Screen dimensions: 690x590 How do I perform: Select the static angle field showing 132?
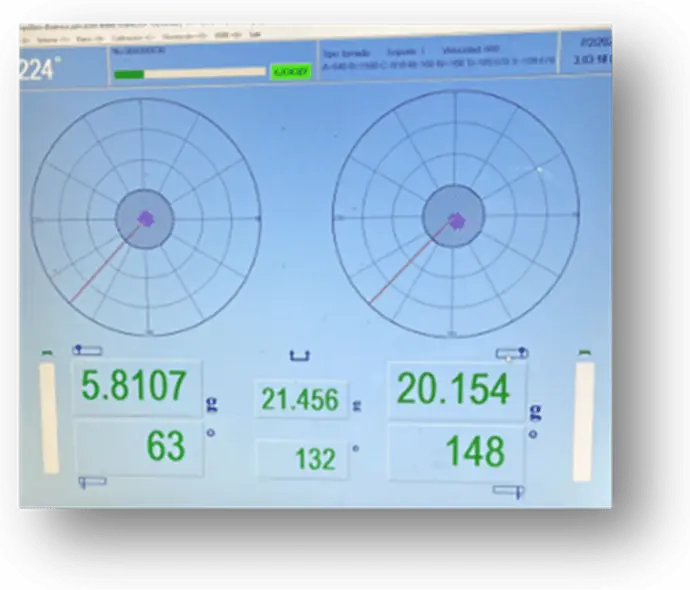(x=302, y=459)
